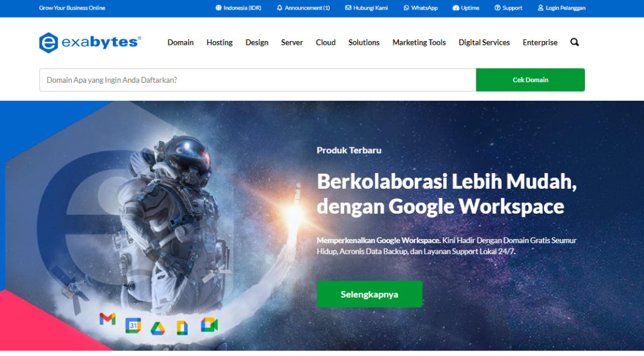Open the search icon next to Enterprise
644x356 pixels.
point(574,42)
